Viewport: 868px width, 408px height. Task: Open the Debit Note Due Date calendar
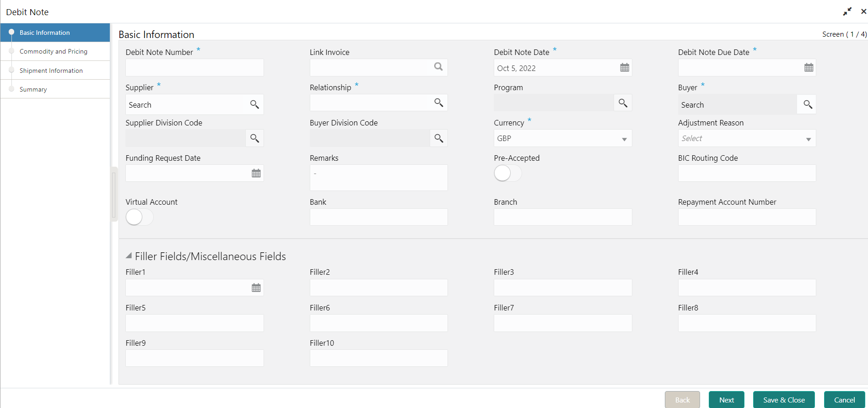click(809, 68)
